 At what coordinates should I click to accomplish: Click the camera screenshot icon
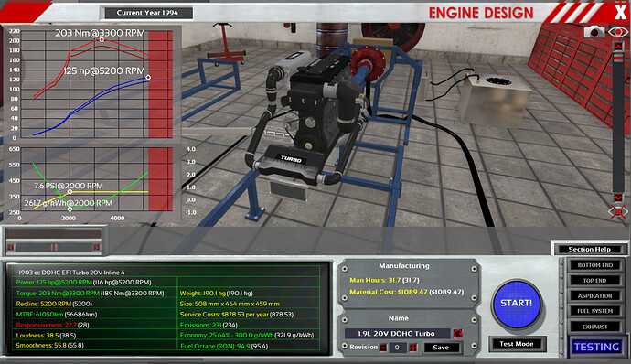tap(594, 31)
